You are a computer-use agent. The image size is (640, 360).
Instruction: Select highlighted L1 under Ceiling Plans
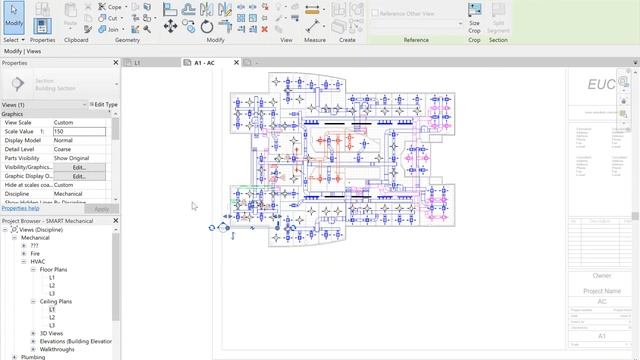tap(52, 309)
